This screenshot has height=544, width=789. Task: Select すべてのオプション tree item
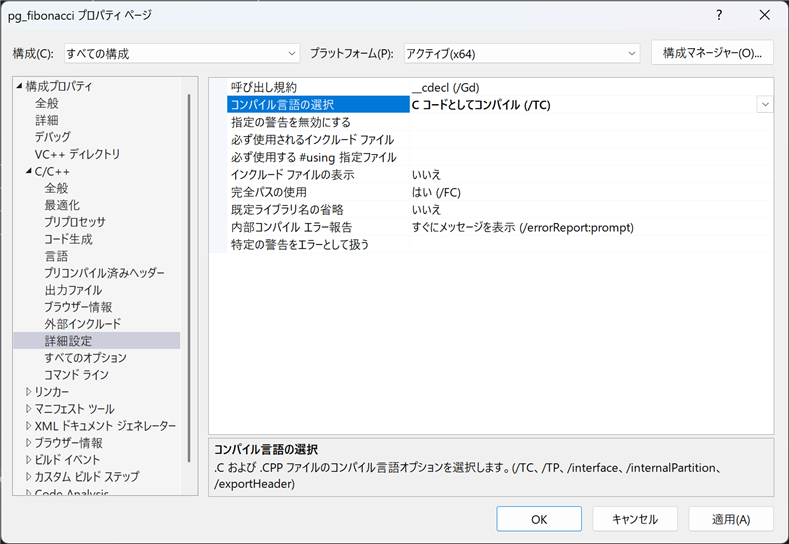(x=86, y=358)
